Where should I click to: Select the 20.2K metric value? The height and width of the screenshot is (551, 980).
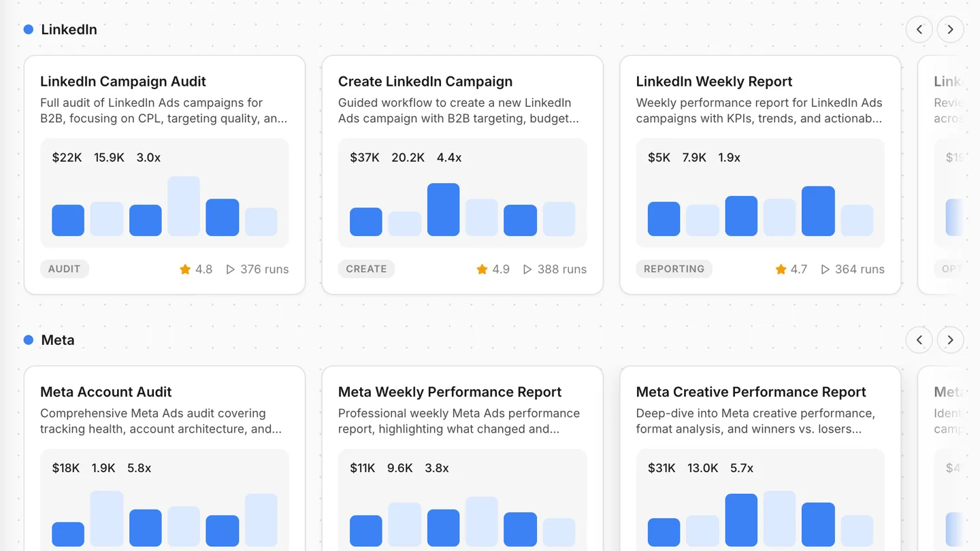click(x=408, y=158)
